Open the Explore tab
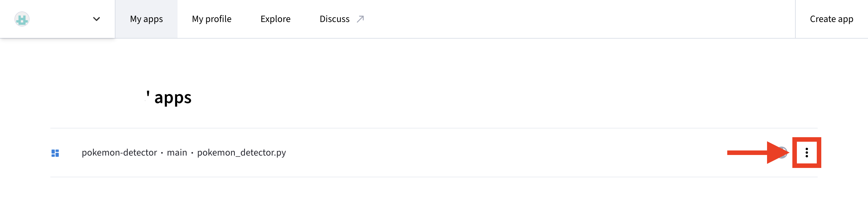The width and height of the screenshot is (868, 199). [x=275, y=19]
